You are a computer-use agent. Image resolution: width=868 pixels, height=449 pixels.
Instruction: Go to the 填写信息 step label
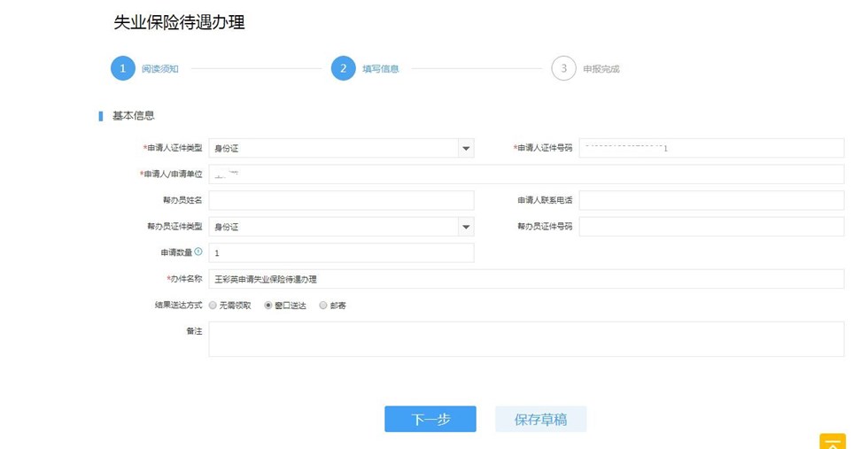point(380,69)
